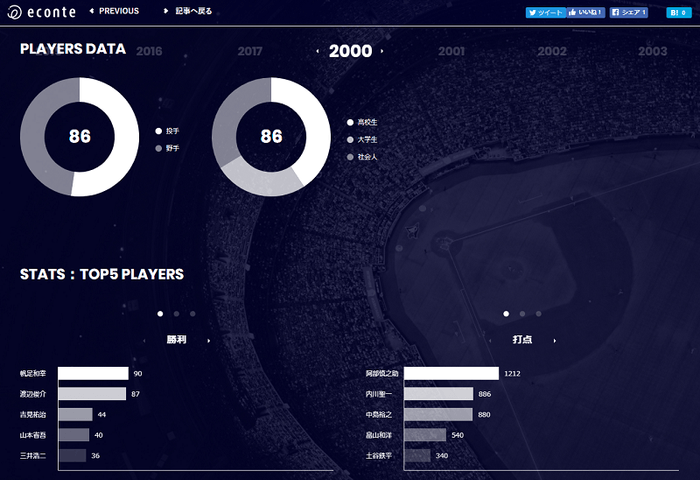This screenshot has height=480, width=700.
Task: Select second pagination dot above 勝利
Action: pos(176,313)
